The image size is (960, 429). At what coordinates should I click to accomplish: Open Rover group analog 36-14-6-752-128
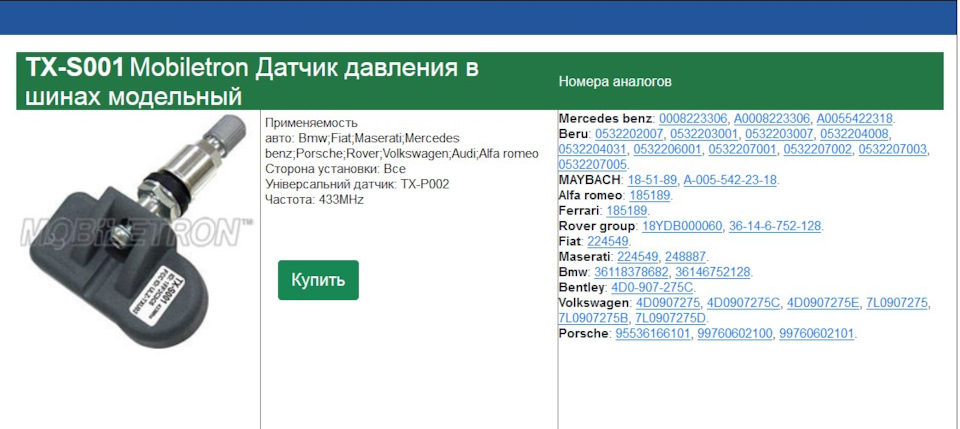pyautogui.click(x=774, y=226)
